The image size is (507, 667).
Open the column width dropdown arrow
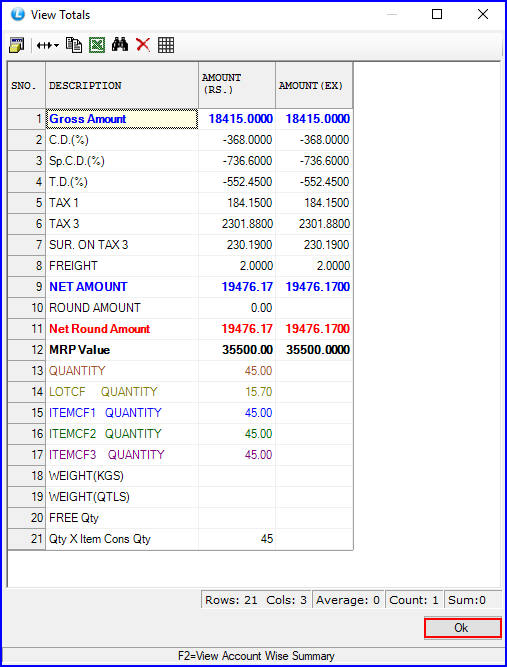(x=57, y=46)
